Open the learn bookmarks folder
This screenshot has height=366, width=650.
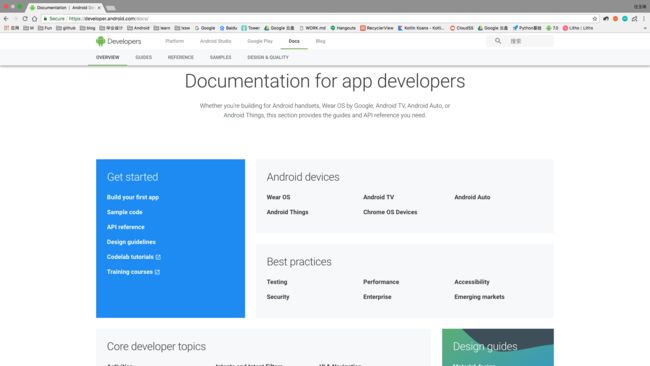click(162, 28)
